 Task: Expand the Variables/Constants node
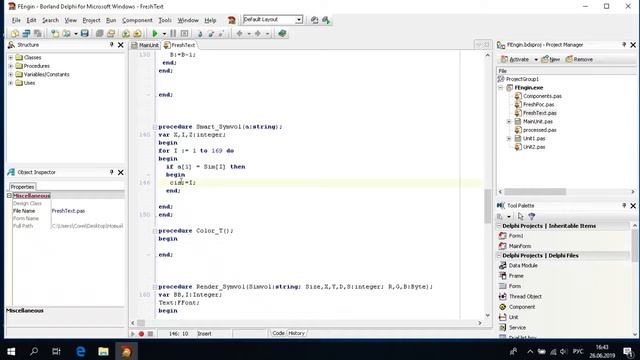tap(11, 75)
